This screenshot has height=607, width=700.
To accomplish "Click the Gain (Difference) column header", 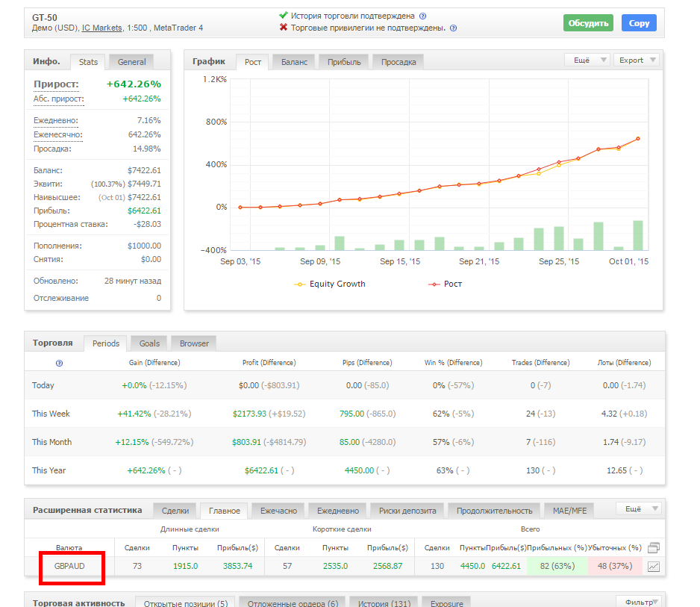I will pos(154,363).
